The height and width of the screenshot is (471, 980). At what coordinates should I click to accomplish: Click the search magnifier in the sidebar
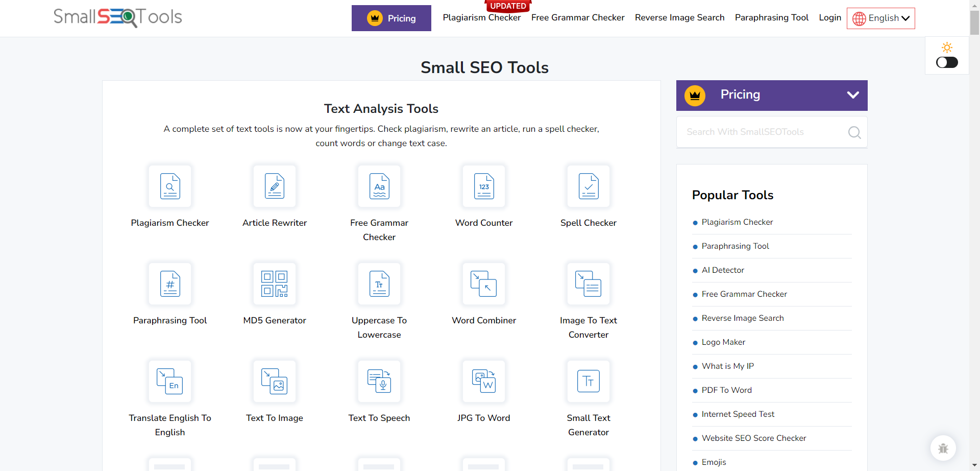(x=854, y=132)
